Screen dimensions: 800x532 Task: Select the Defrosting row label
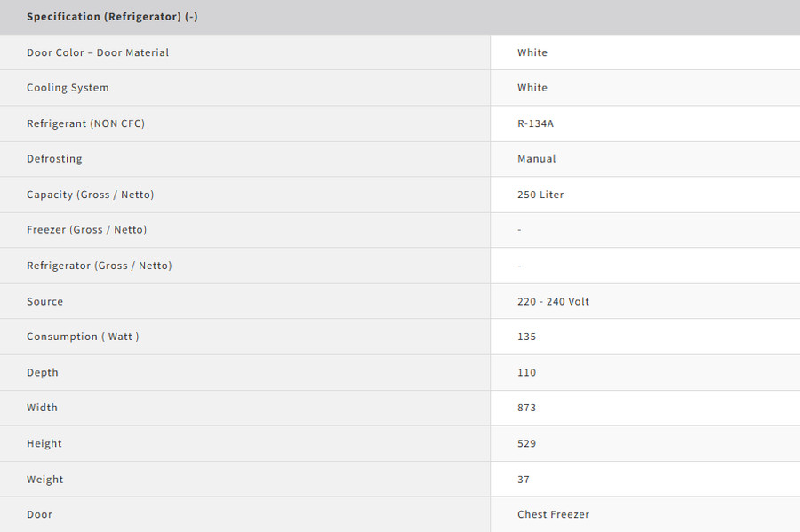(54, 158)
